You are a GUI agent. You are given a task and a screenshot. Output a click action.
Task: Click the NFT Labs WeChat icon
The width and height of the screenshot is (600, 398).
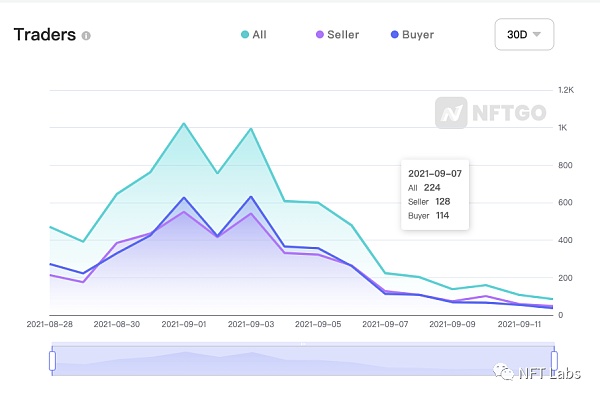(503, 372)
